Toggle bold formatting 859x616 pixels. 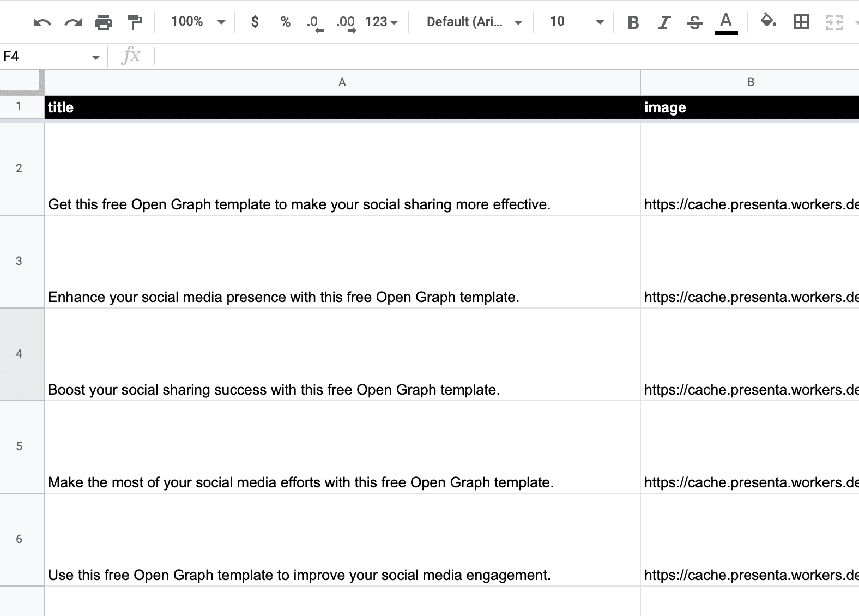coord(633,22)
